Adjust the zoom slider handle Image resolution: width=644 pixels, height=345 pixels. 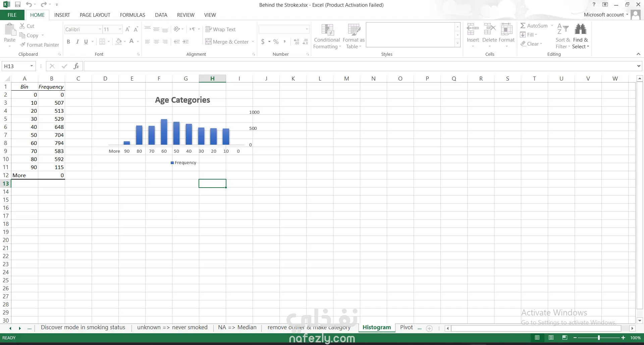[599, 338]
